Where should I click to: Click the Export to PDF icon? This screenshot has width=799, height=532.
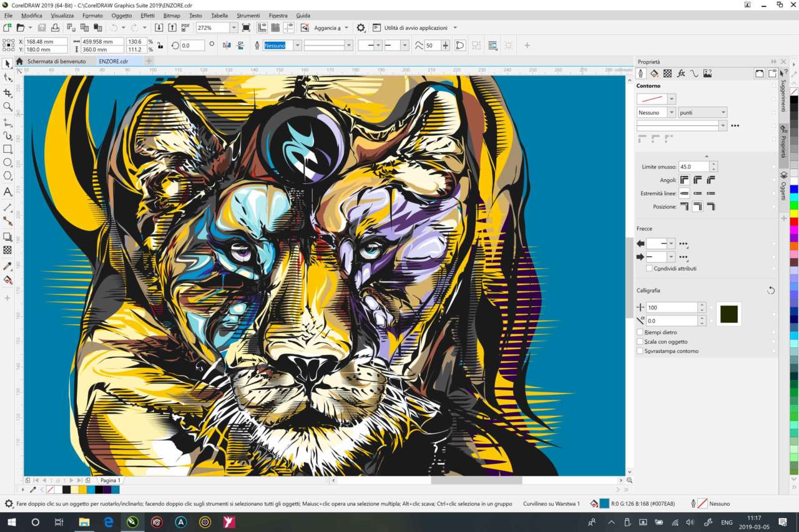[x=185, y=27]
